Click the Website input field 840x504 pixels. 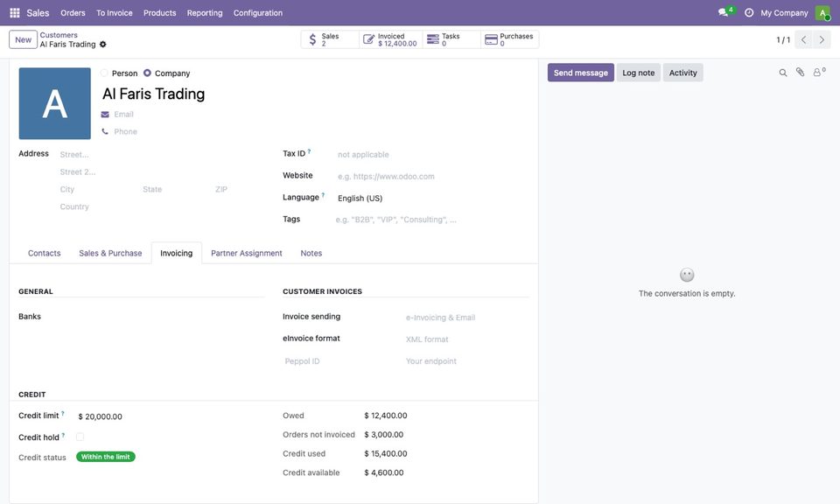click(431, 176)
